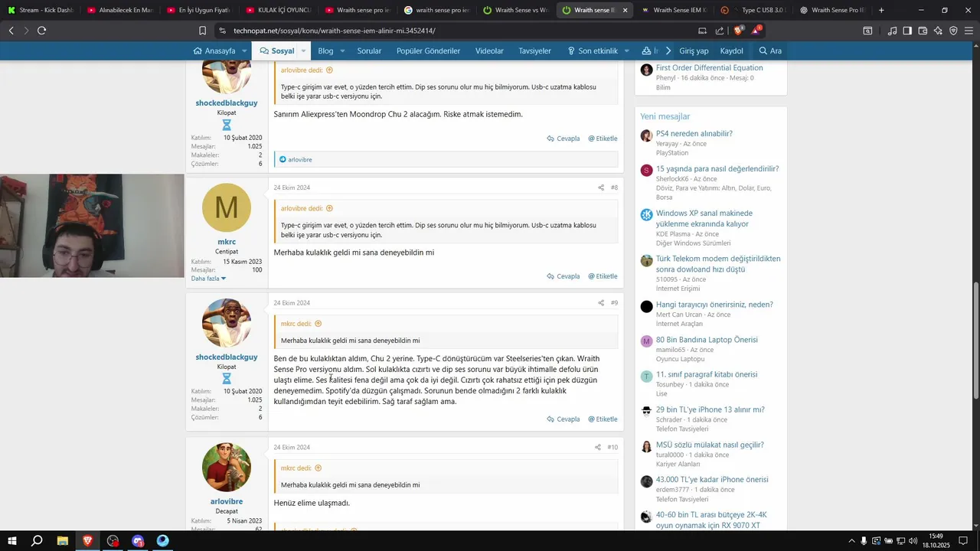Open Windows taskbar search
Image resolution: width=980 pixels, height=551 pixels.
37,541
